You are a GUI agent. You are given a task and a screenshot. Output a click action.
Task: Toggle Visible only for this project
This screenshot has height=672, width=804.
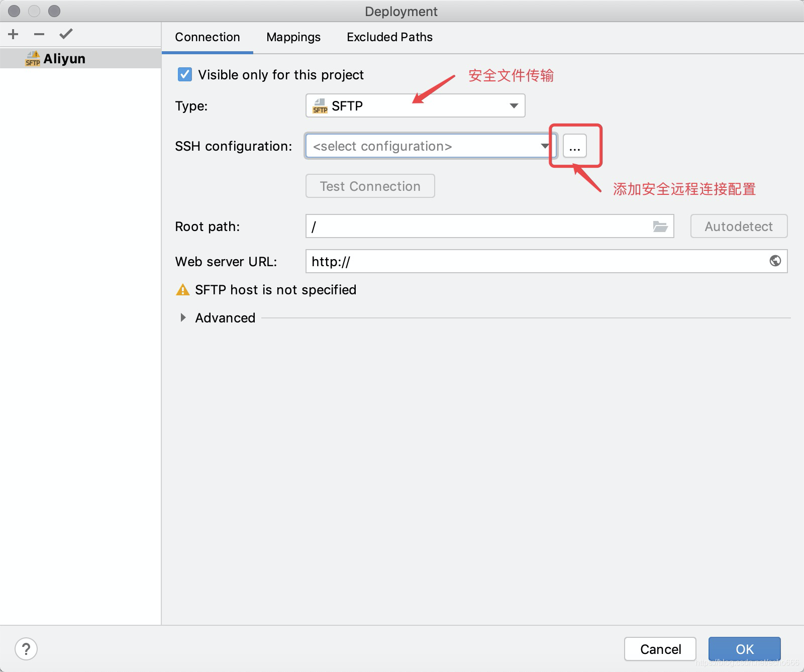(185, 74)
